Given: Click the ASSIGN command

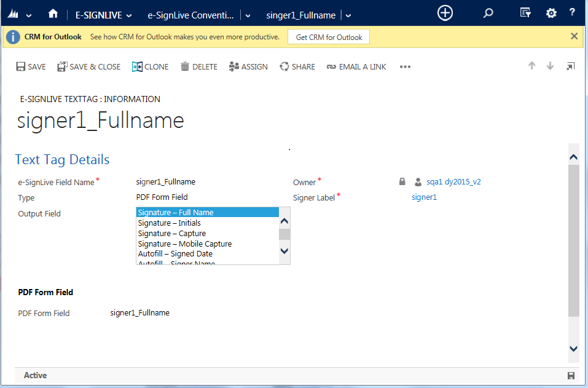Looking at the screenshot, I should coord(248,67).
